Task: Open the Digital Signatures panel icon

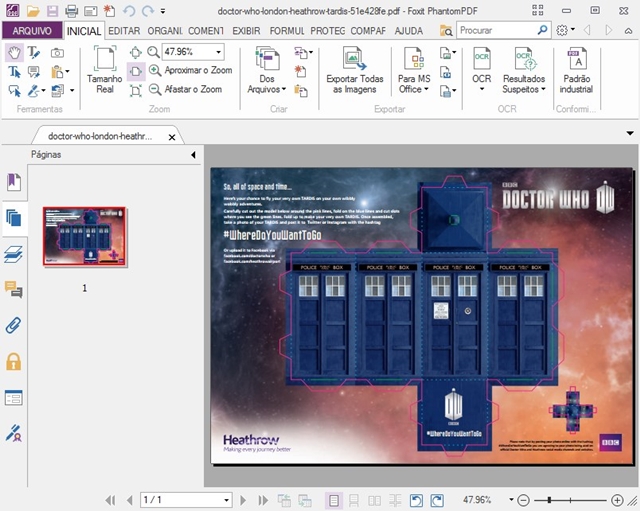Action: pos(13,433)
